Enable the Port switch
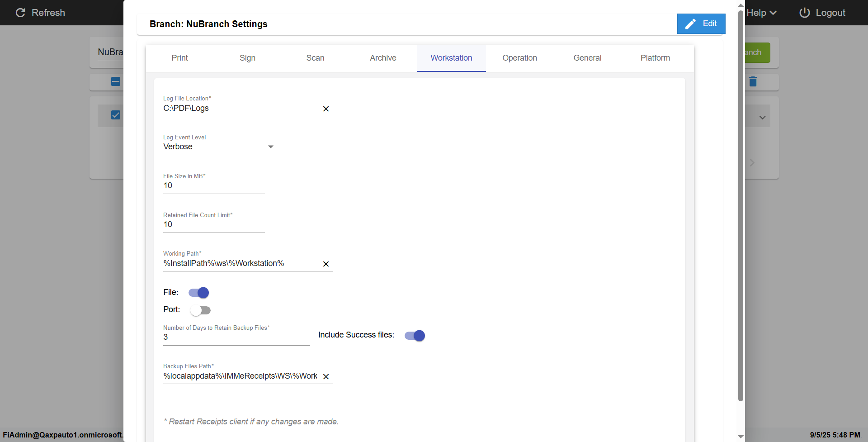This screenshot has width=868, height=442. pyautogui.click(x=200, y=310)
